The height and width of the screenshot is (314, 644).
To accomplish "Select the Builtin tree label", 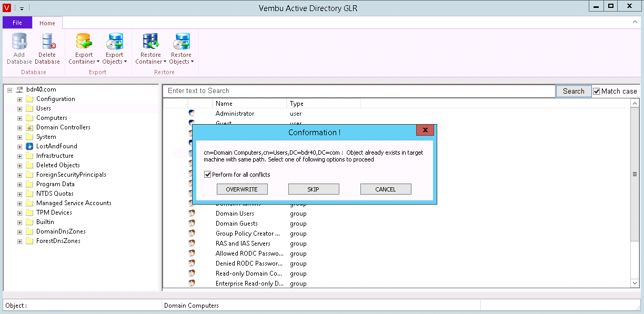I will 45,222.
